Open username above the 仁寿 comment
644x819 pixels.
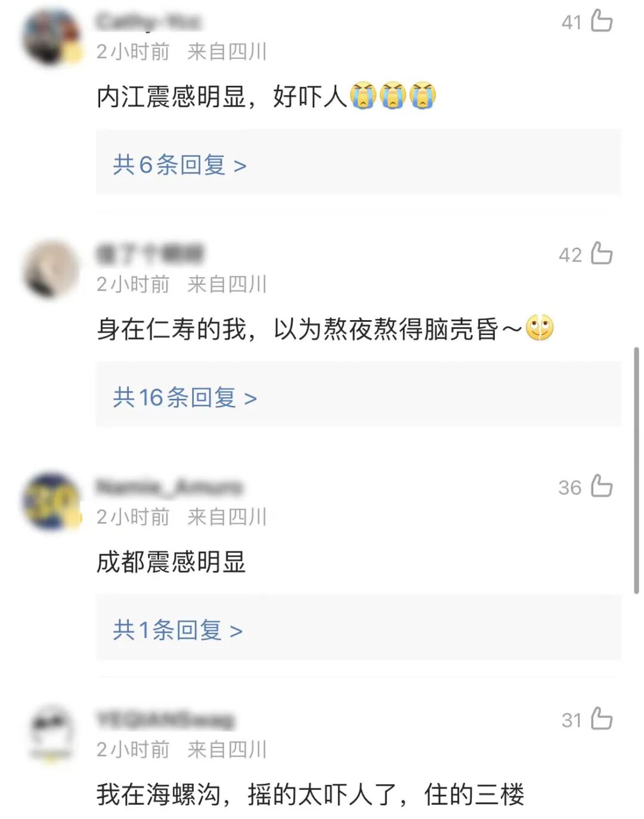[150, 254]
